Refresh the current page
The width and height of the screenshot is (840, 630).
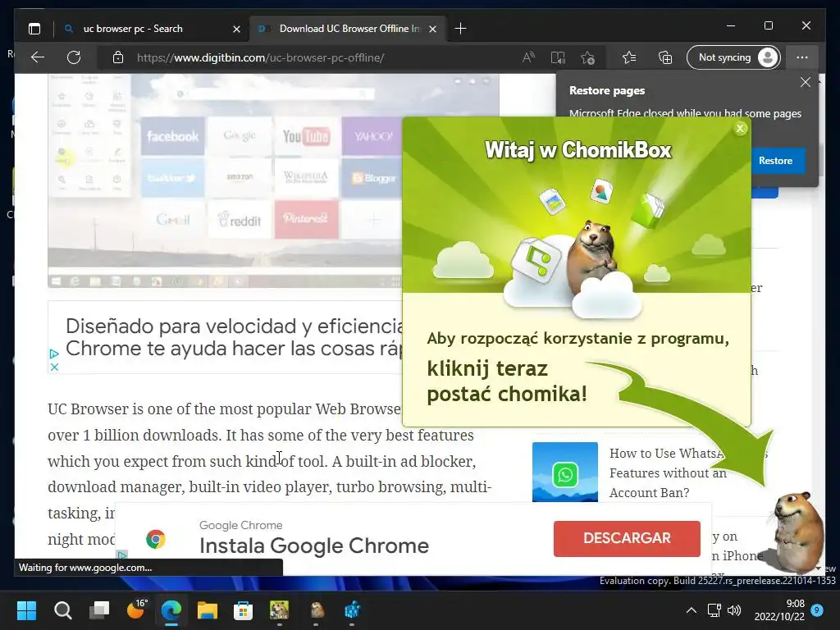[74, 57]
